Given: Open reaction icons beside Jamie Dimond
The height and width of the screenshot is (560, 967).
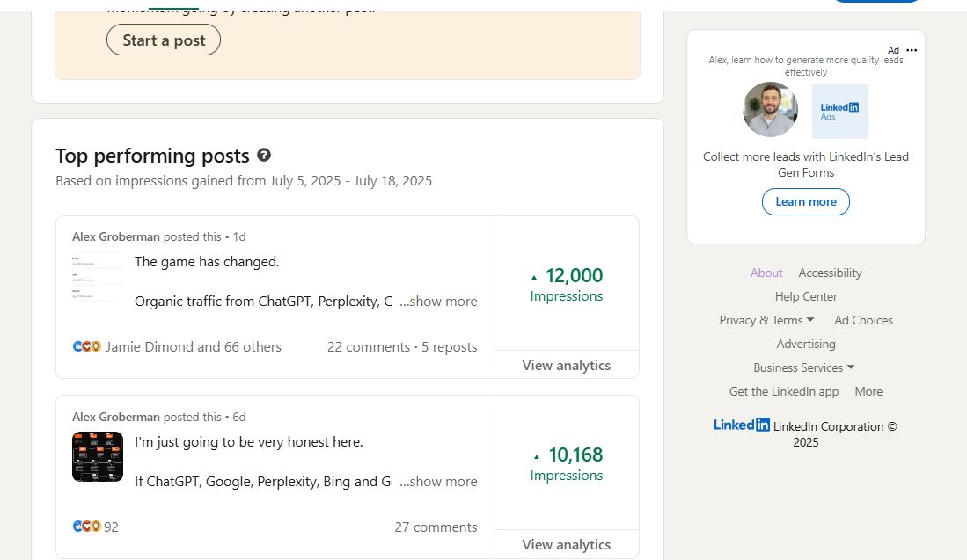Looking at the screenshot, I should coord(87,347).
